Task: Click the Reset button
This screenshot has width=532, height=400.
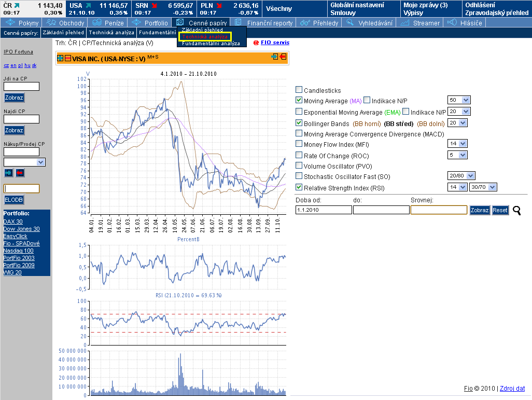Action: [x=500, y=210]
